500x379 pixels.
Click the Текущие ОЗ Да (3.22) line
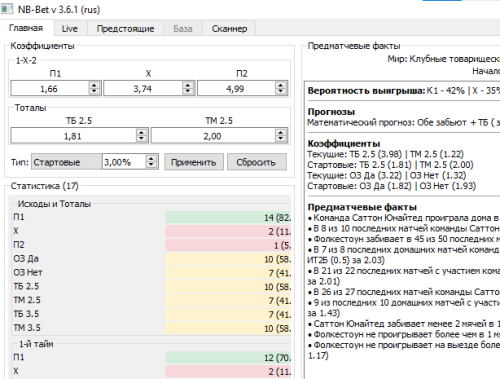point(387,175)
